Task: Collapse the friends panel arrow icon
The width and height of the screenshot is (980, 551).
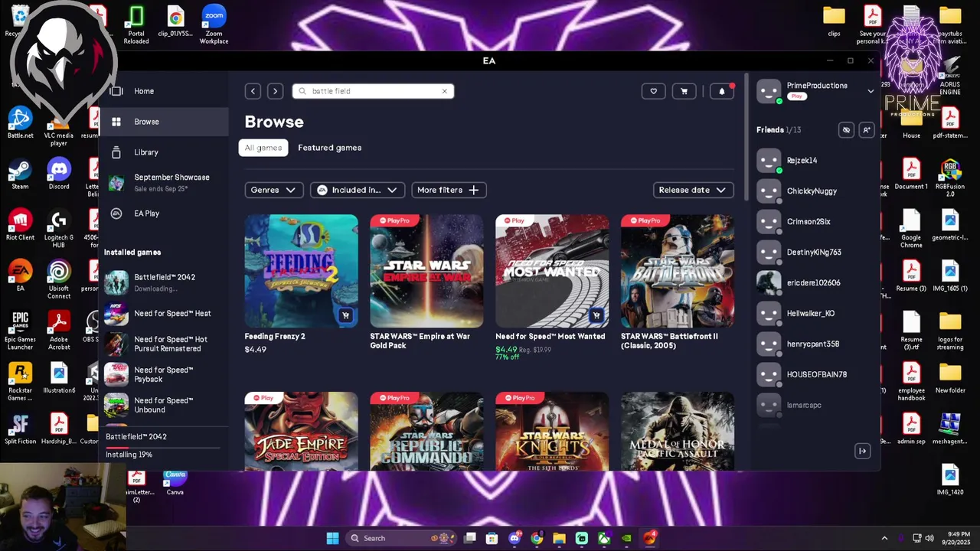Action: 862,451
